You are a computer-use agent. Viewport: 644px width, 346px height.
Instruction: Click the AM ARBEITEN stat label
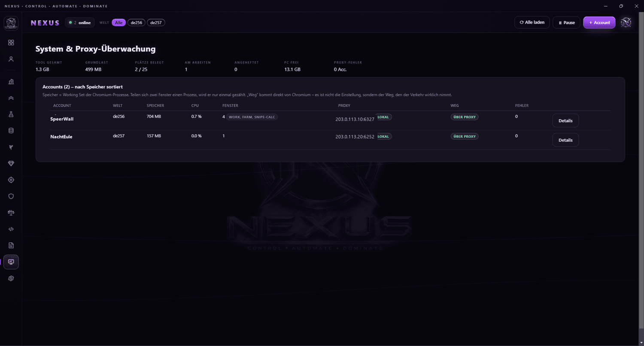197,63
